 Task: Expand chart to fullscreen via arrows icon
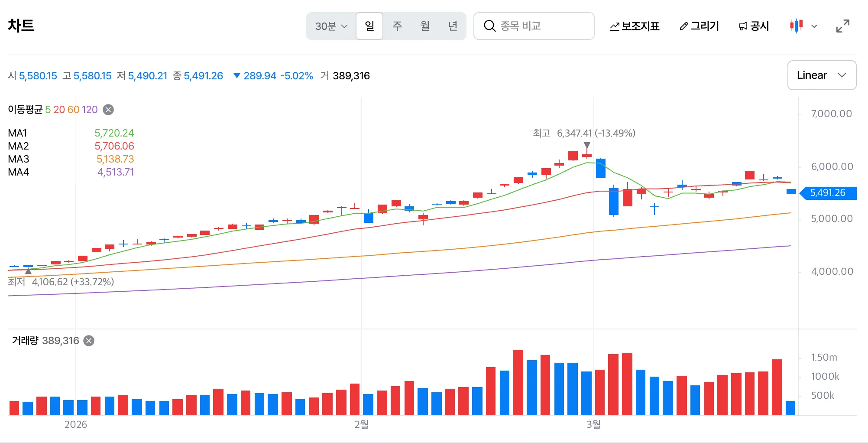click(x=842, y=26)
